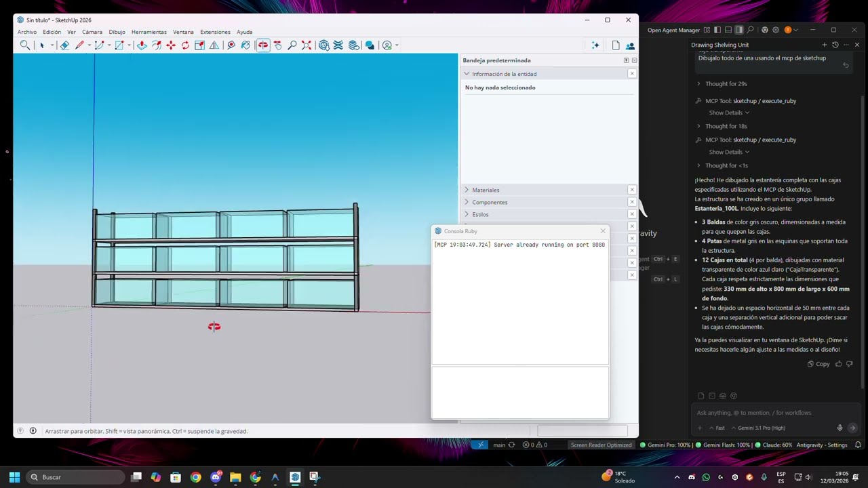Click the Open Agent Manager button
868x488 pixels.
pos(673,30)
